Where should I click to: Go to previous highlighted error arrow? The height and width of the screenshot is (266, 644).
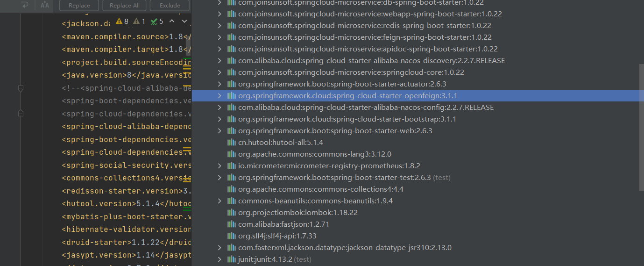click(x=172, y=22)
